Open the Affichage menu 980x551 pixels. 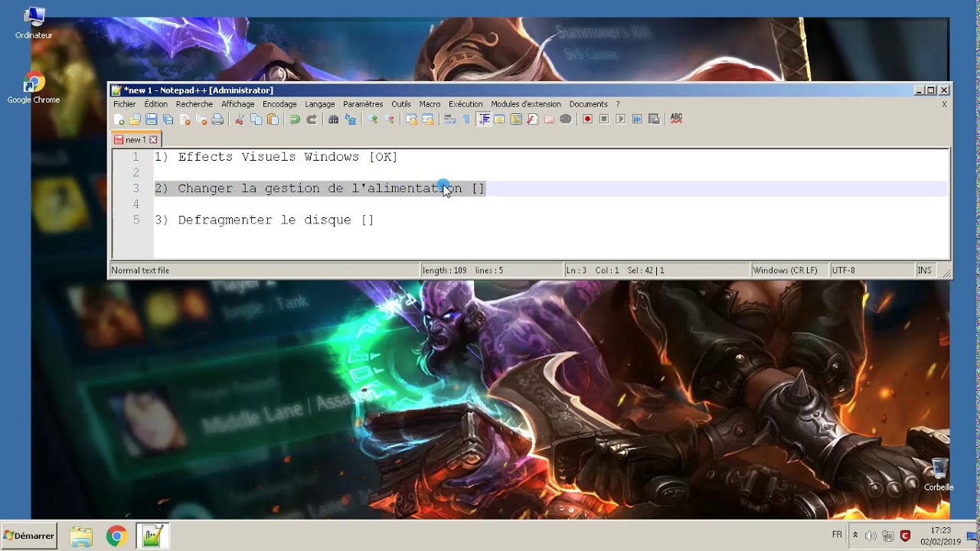tap(237, 104)
